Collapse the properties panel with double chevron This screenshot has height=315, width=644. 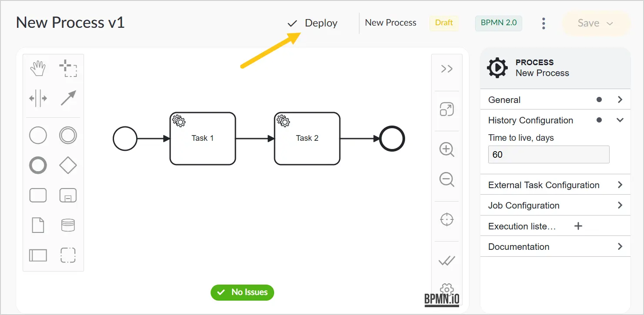447,69
